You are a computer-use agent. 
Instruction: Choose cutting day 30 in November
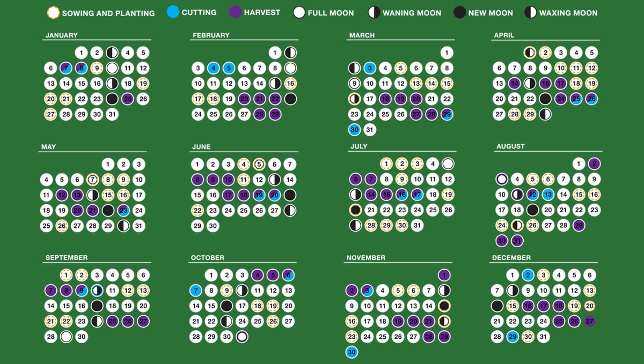352,352
